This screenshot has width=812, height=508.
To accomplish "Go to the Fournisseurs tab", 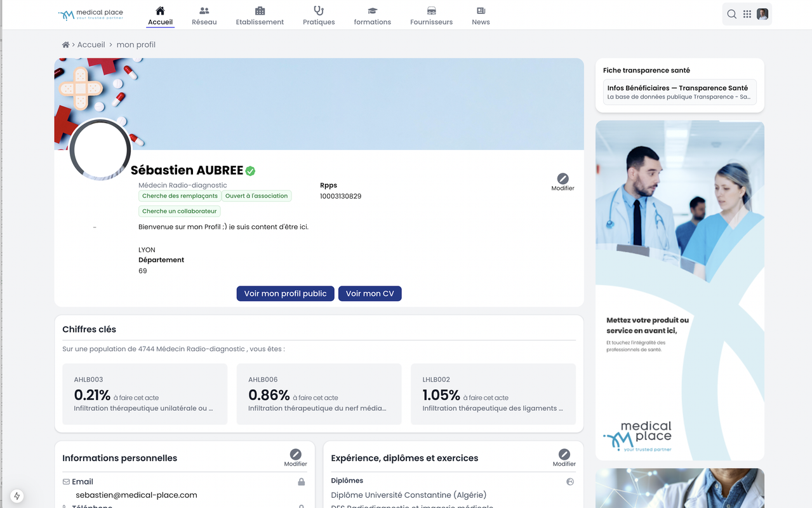I will point(431,16).
